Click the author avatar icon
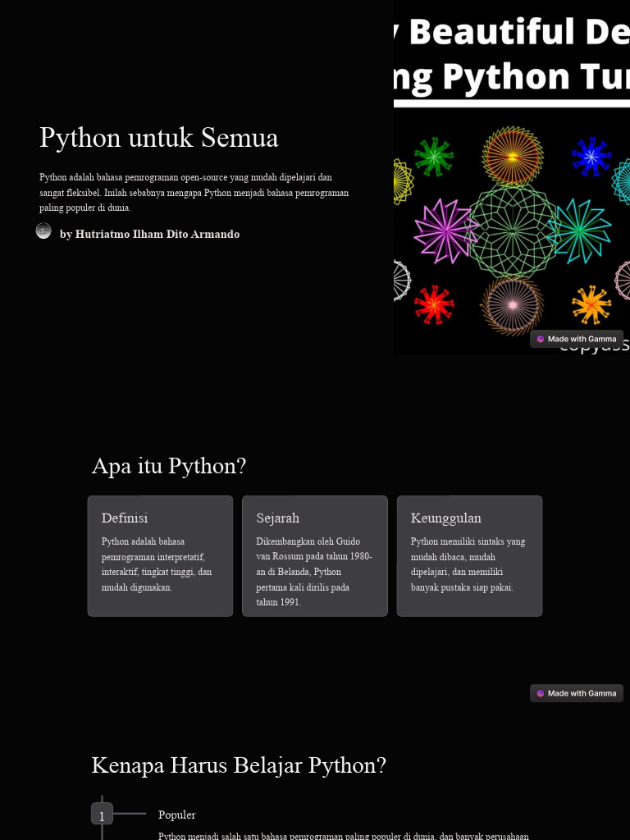Viewport: 630px width, 840px height. [43, 231]
